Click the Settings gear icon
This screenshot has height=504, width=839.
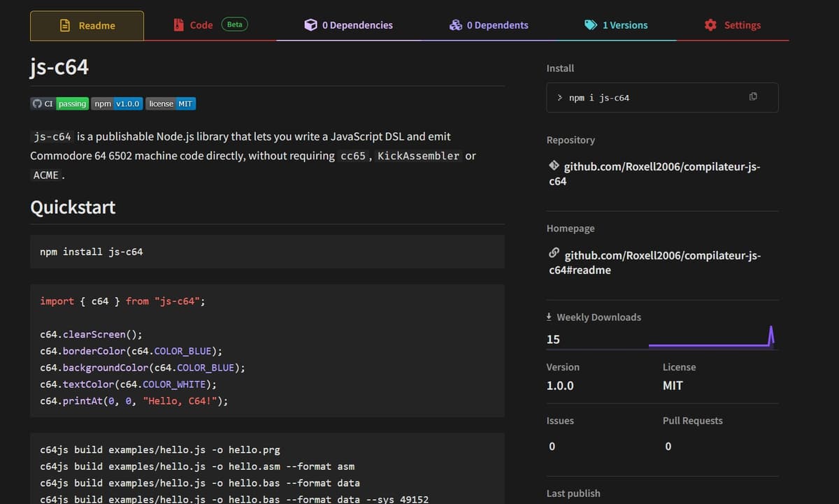click(x=710, y=25)
